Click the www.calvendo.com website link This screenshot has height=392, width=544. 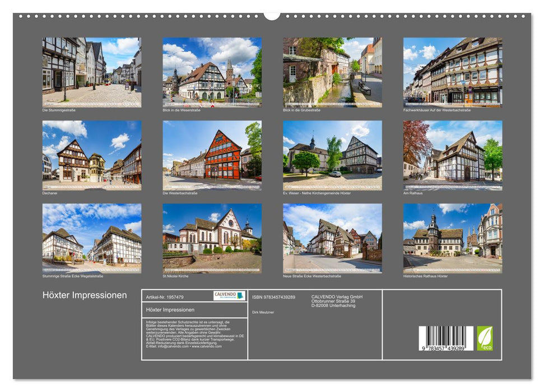tap(207, 346)
